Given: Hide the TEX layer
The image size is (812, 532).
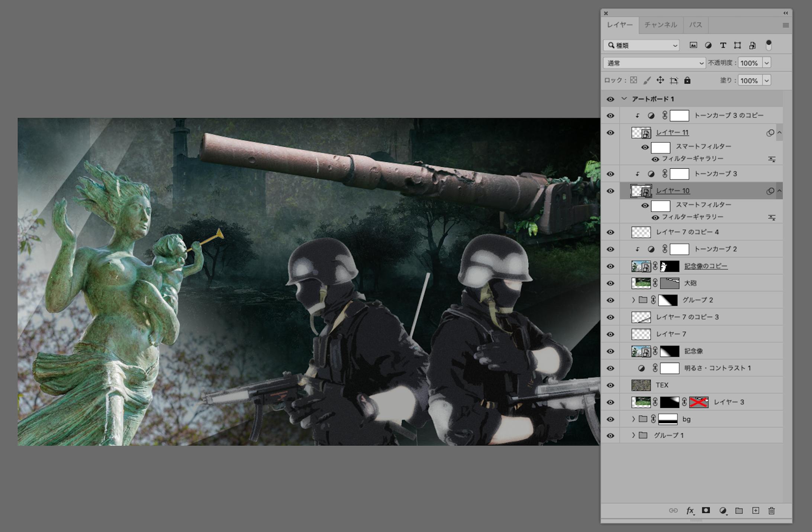Looking at the screenshot, I should pos(610,385).
